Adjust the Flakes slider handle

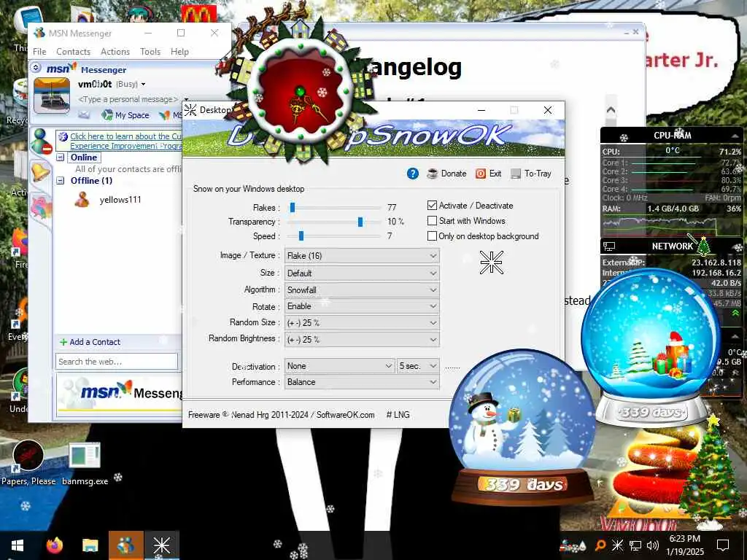[x=293, y=207]
